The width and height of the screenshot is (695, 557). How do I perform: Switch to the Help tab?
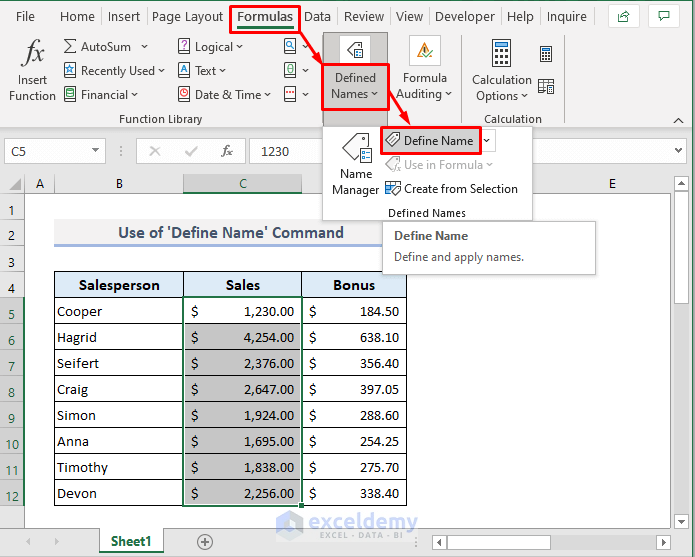point(520,16)
